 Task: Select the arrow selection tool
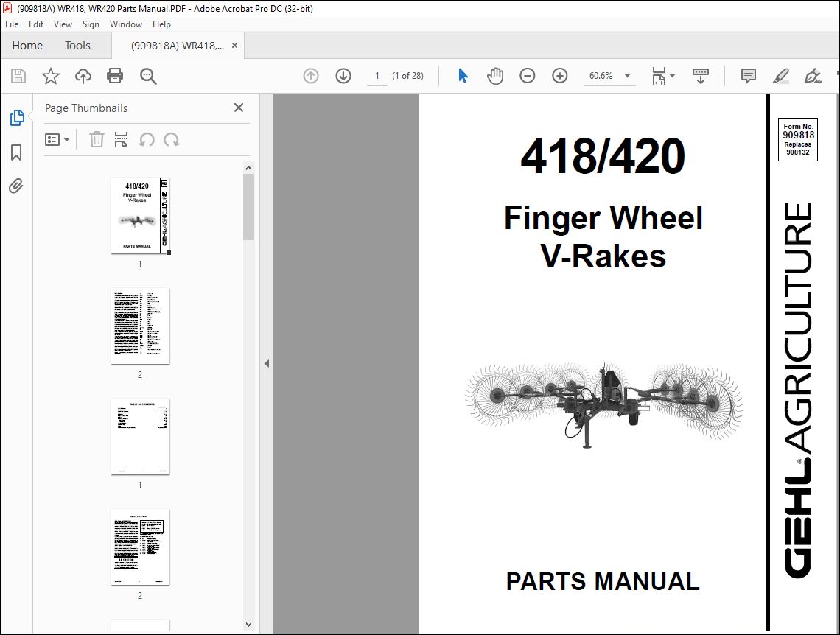463,76
